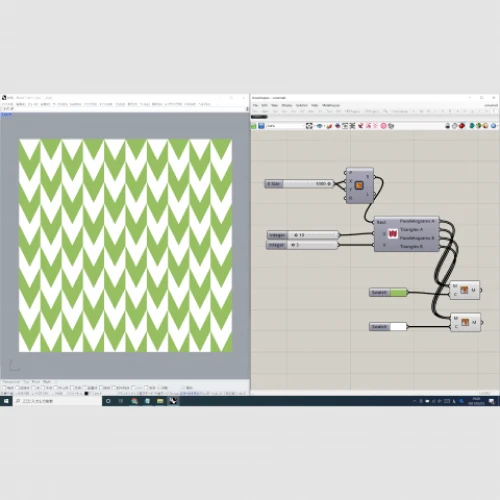Image resolution: width=500 pixels, height=500 pixels.
Task: Click the Windows Start button
Action: pos(6,401)
